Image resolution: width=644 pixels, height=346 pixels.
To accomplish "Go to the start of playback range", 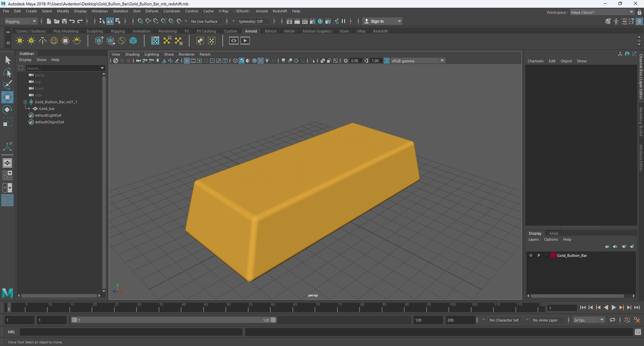I will coord(583,307).
